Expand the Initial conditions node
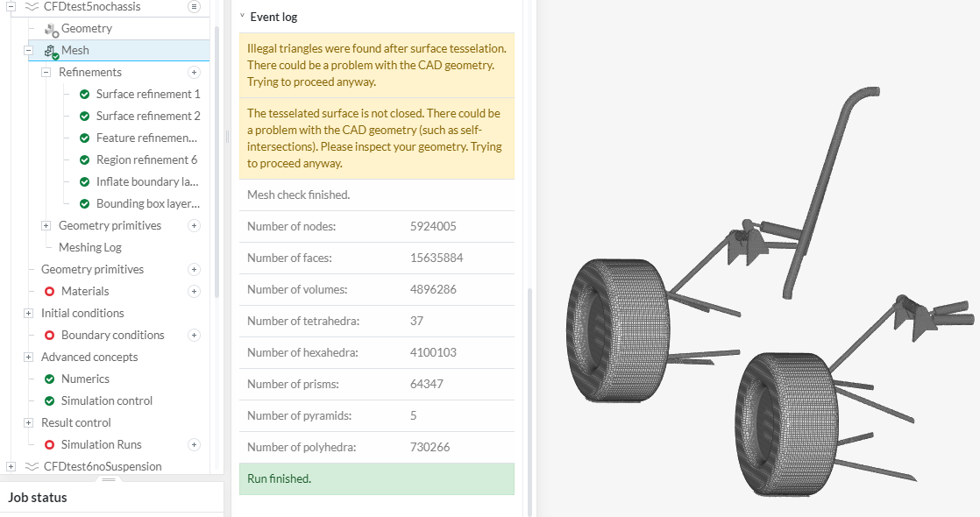The width and height of the screenshot is (980, 517). tap(29, 314)
